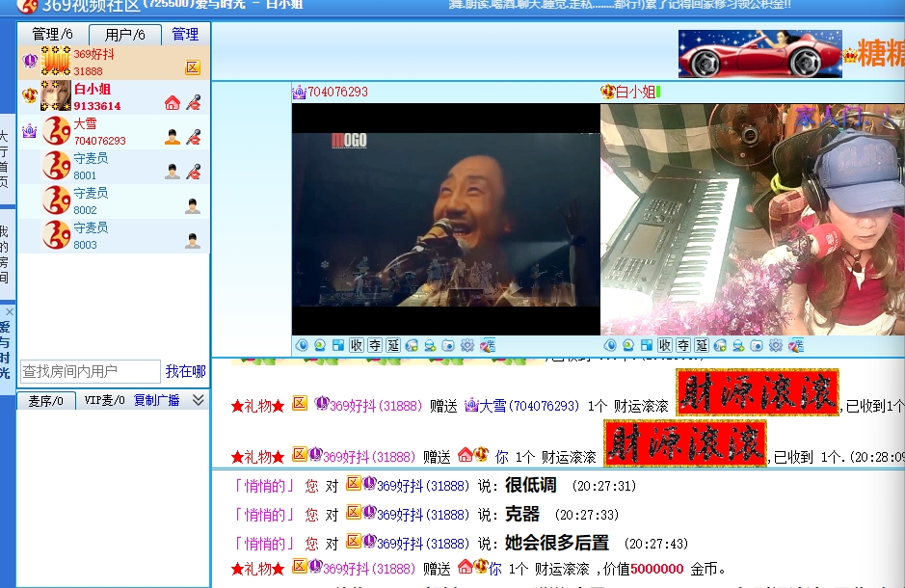905x588 pixels.
Task: Click 白小姐's avatar in the user list
Action: [56, 95]
